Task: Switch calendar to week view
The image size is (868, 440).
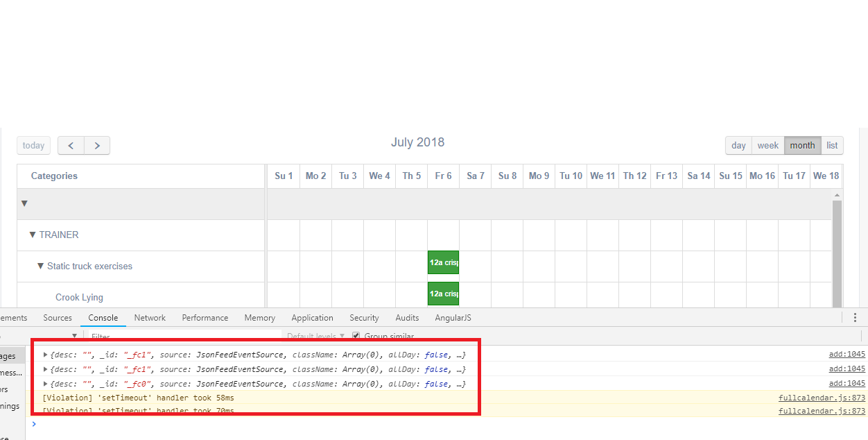Action: point(767,145)
